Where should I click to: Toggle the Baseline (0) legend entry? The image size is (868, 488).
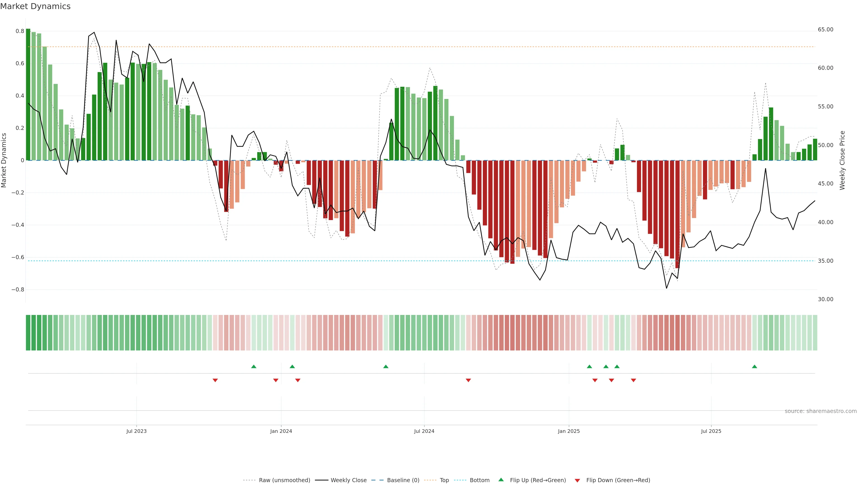tap(403, 480)
